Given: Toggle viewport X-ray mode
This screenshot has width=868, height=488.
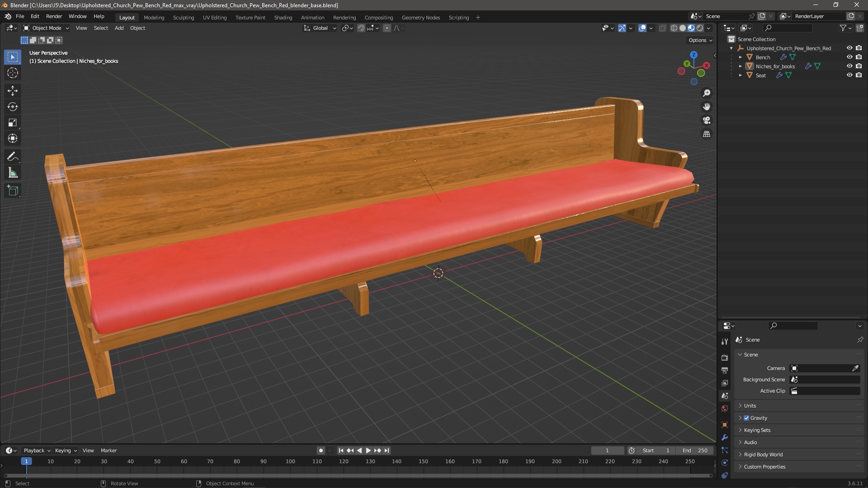Looking at the screenshot, I should pyautogui.click(x=662, y=28).
